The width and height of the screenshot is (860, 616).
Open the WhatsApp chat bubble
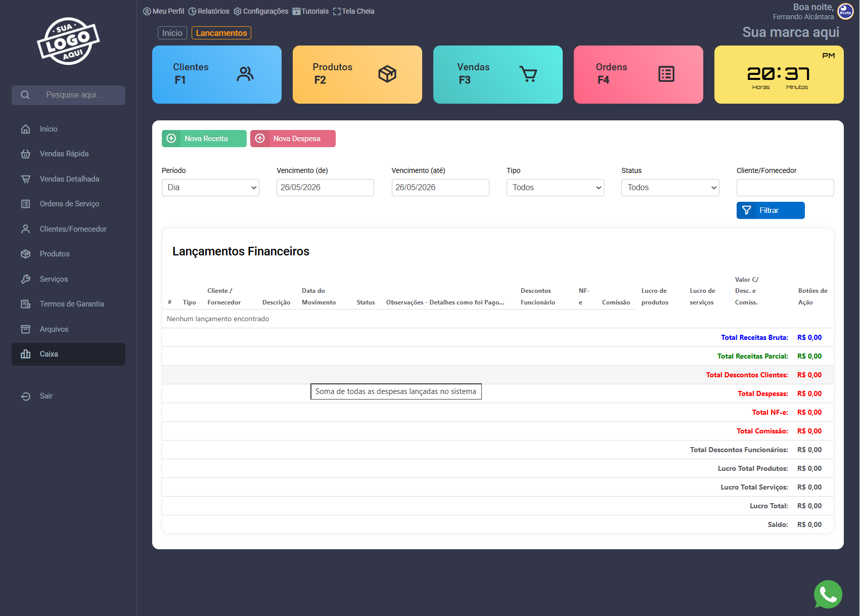(828, 594)
